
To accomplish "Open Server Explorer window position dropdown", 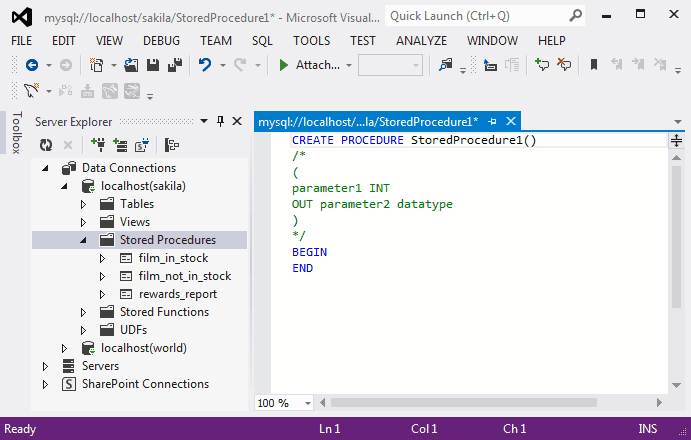I will coord(204,121).
